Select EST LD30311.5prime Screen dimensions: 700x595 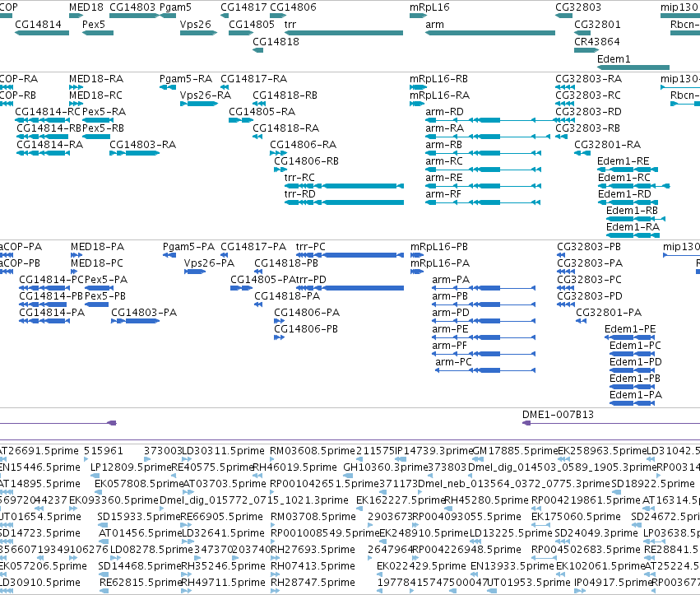point(223,451)
